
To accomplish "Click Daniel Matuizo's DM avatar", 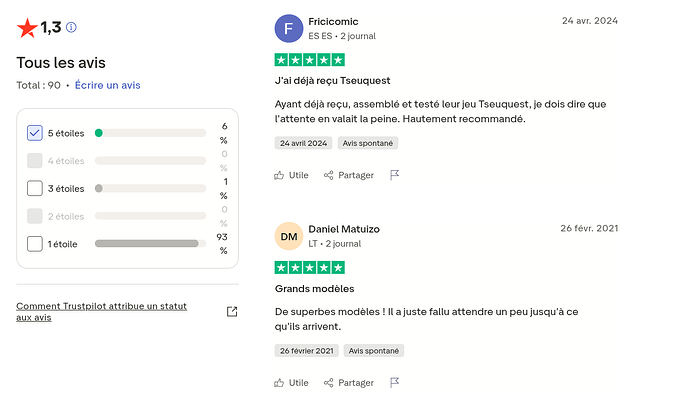I will pyautogui.click(x=289, y=236).
